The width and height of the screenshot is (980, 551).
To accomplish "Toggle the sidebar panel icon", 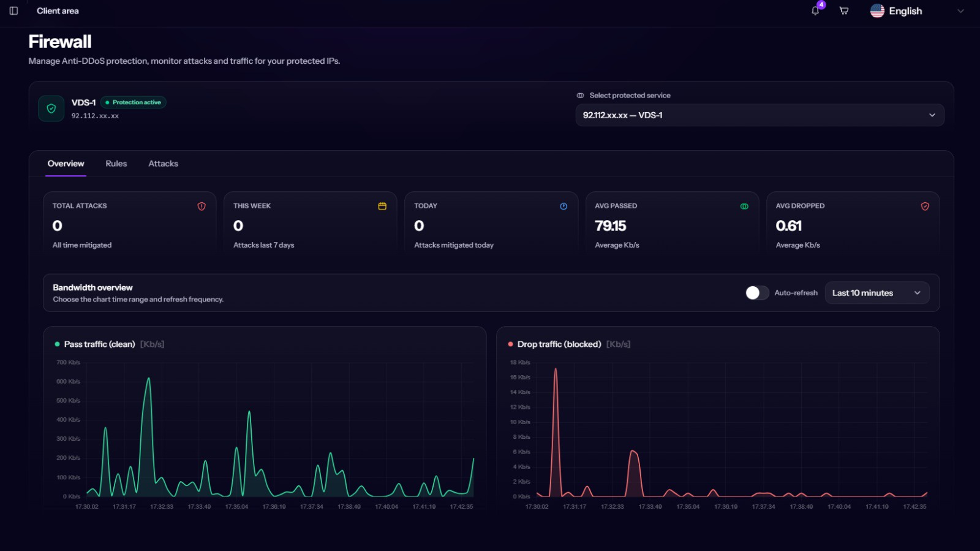I will tap(13, 11).
